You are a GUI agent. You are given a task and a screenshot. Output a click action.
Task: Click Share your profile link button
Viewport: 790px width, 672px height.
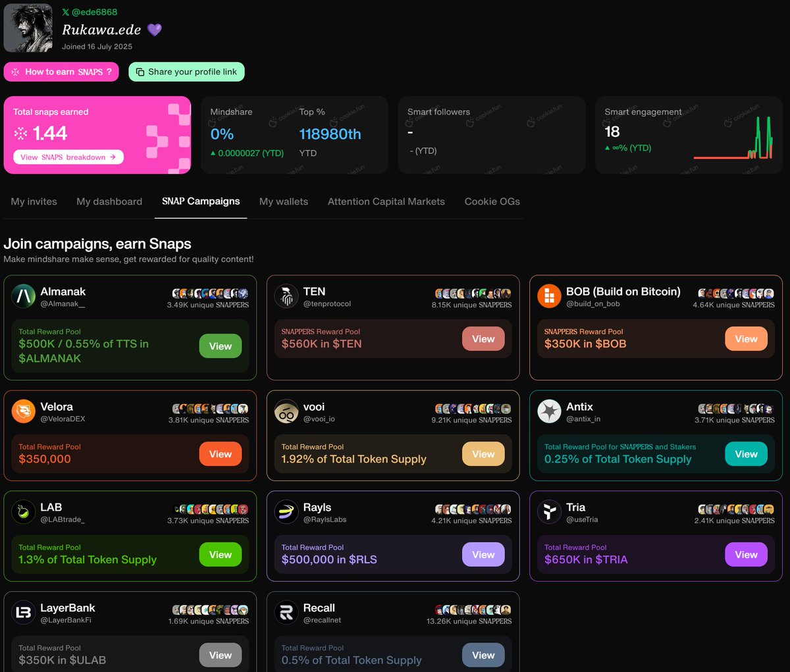click(186, 72)
